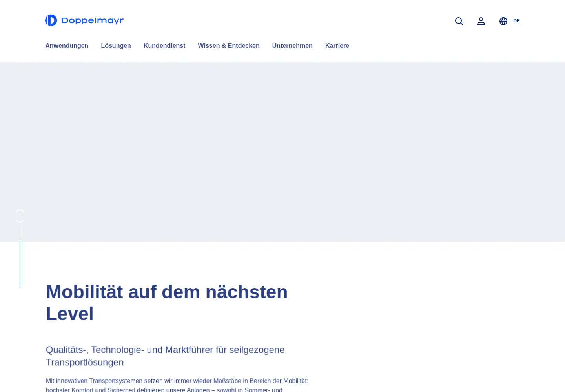Open the Unternehmen menu

point(292,45)
